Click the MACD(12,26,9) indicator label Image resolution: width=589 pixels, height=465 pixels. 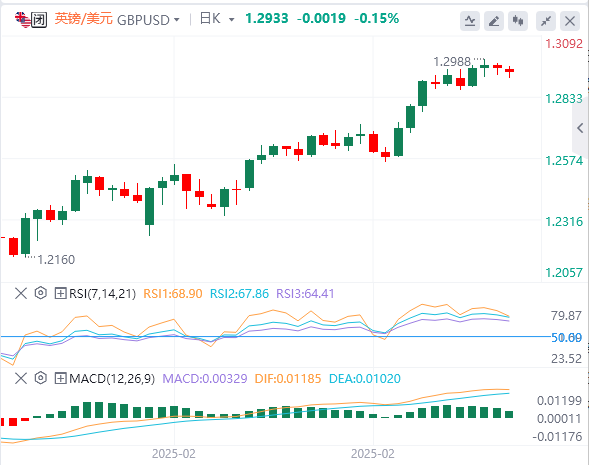[x=112, y=379]
